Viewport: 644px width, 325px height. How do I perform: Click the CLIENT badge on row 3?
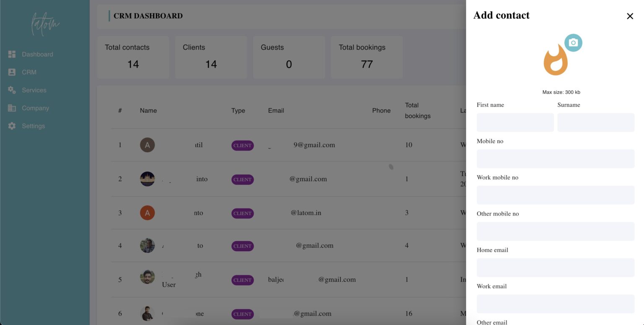click(242, 213)
